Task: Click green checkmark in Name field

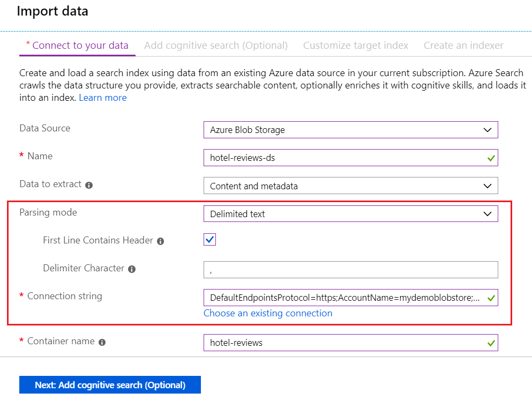Action: click(491, 158)
